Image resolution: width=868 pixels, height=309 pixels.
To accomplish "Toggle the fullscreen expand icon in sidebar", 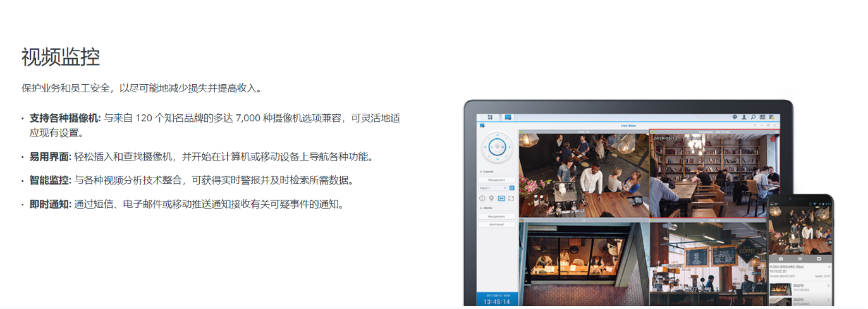I will (x=511, y=198).
